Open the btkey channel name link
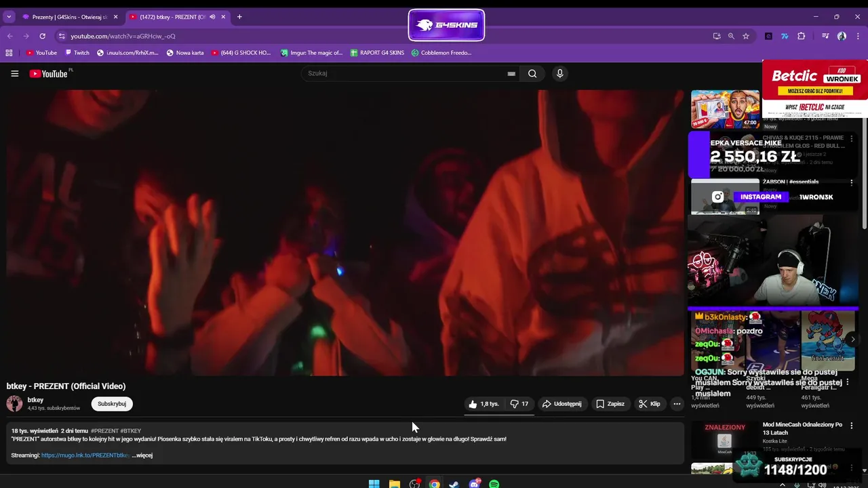 35,400
